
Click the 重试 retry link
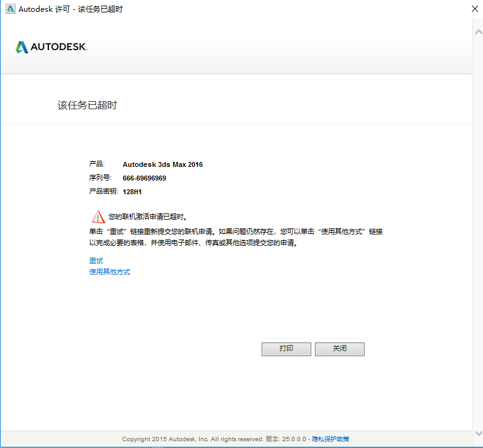coord(96,261)
